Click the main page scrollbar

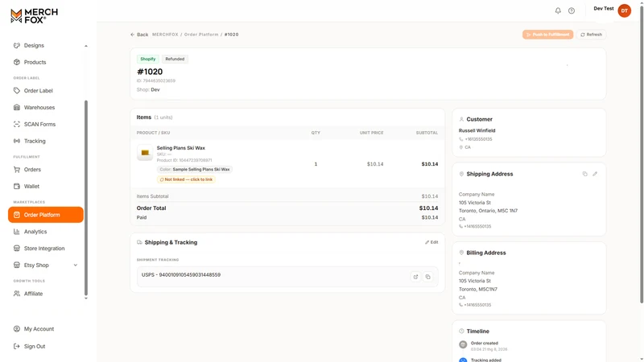pos(642,153)
